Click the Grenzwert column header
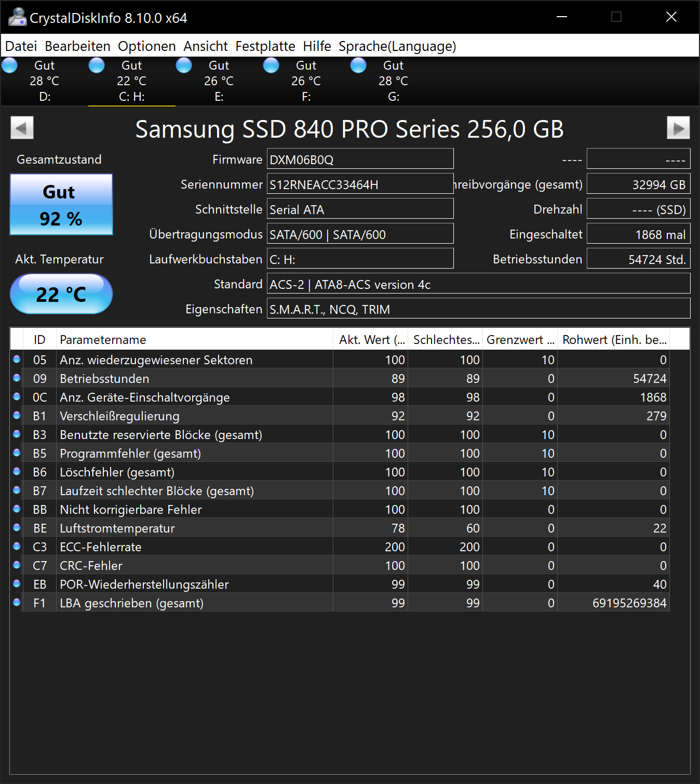 [x=520, y=339]
